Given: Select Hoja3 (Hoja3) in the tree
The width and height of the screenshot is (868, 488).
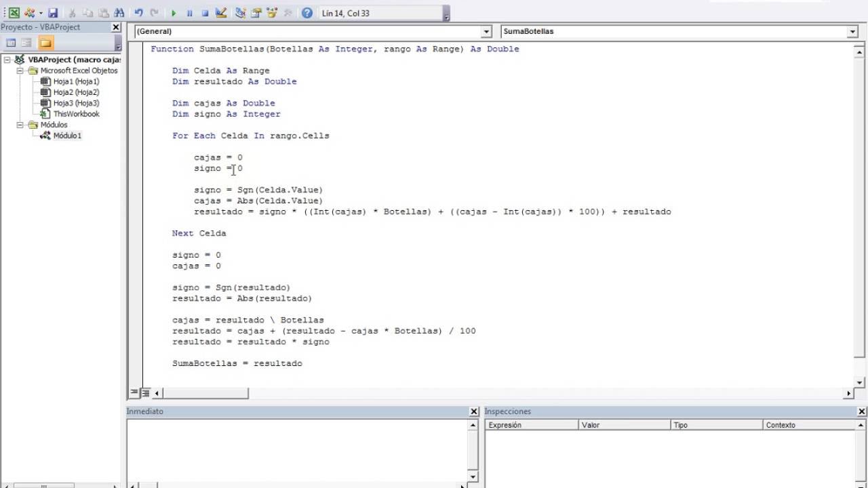Looking at the screenshot, I should click(x=76, y=103).
